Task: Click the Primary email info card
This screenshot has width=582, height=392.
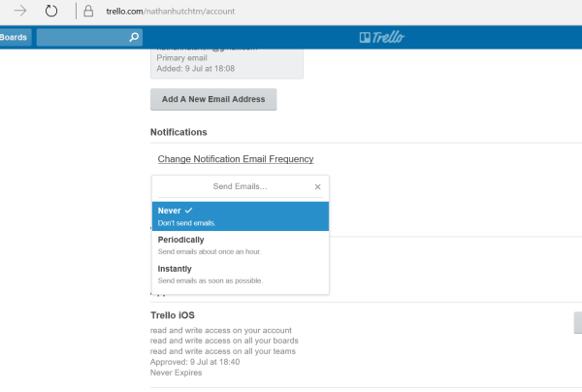Action: [x=226, y=62]
